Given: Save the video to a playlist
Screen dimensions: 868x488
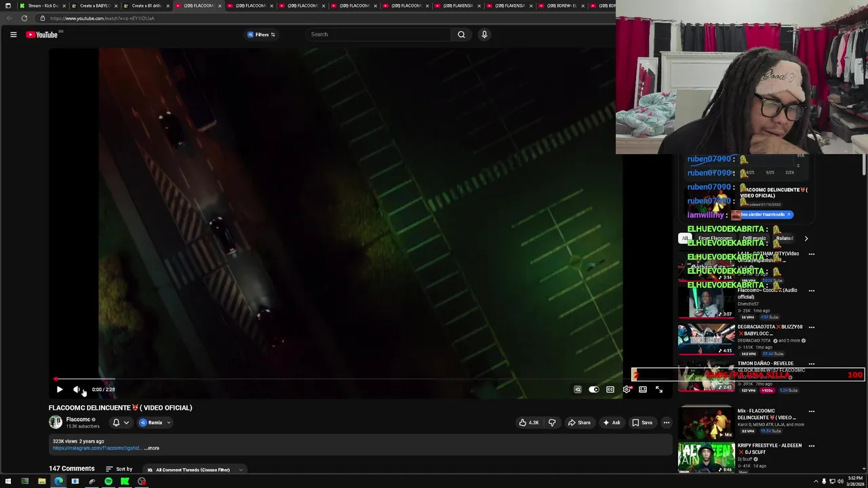Looking at the screenshot, I should (x=642, y=423).
